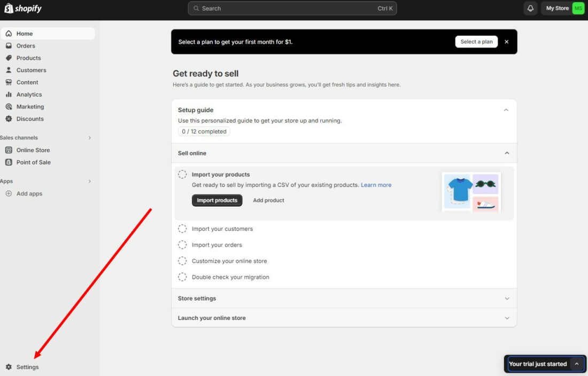This screenshot has height=376, width=588.
Task: Click the notifications bell icon
Action: pyautogui.click(x=530, y=8)
